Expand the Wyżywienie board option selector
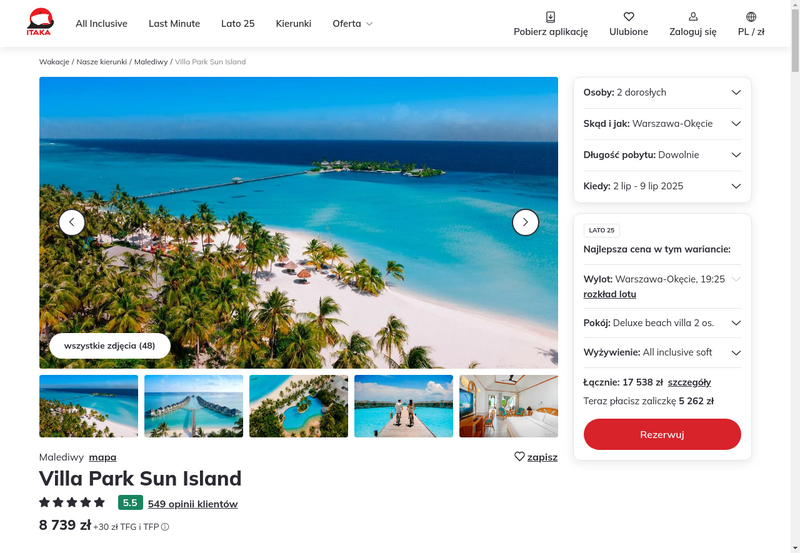 (x=662, y=353)
